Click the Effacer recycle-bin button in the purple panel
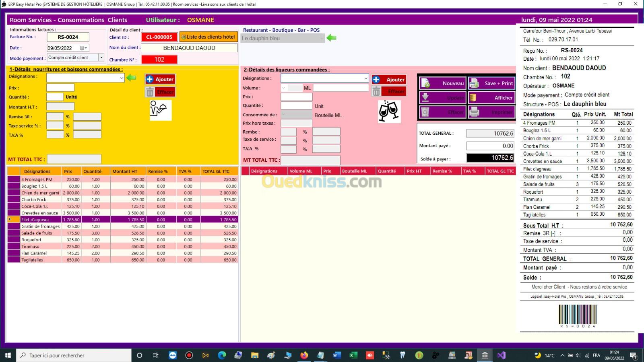644x362 pixels. point(442,112)
